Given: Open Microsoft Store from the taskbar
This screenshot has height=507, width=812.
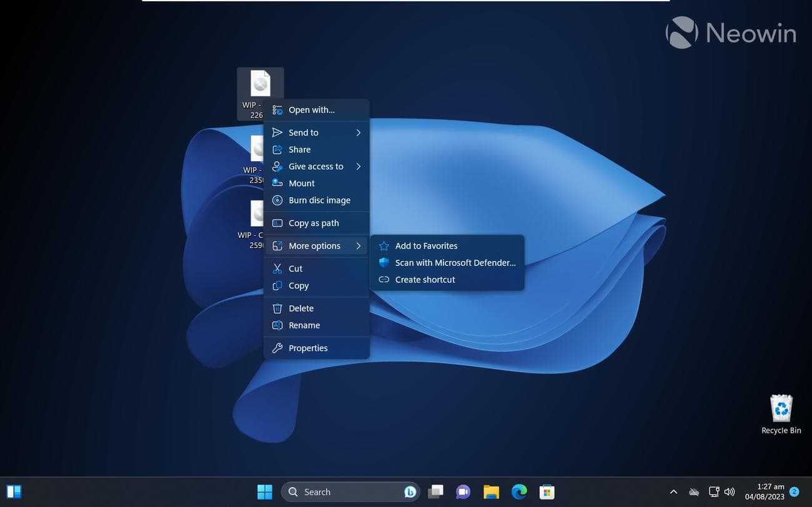Looking at the screenshot, I should pos(547,492).
